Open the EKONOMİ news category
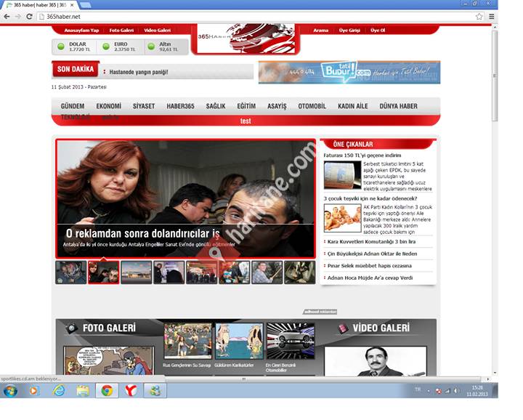The image size is (523, 420). tap(109, 106)
